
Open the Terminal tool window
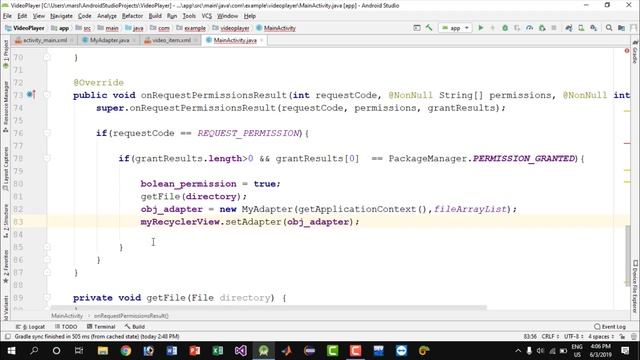coord(101,327)
